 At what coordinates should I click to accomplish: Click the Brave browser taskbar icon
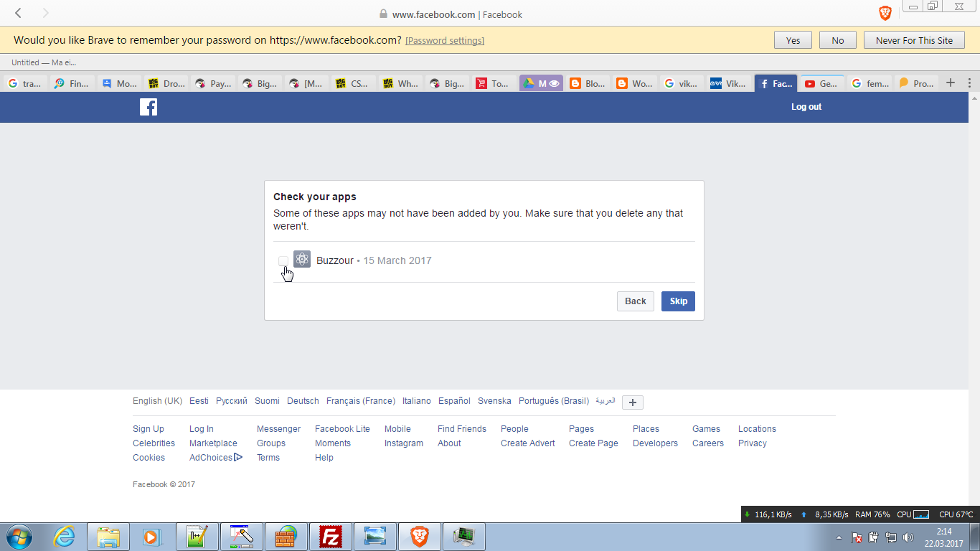[x=420, y=537]
